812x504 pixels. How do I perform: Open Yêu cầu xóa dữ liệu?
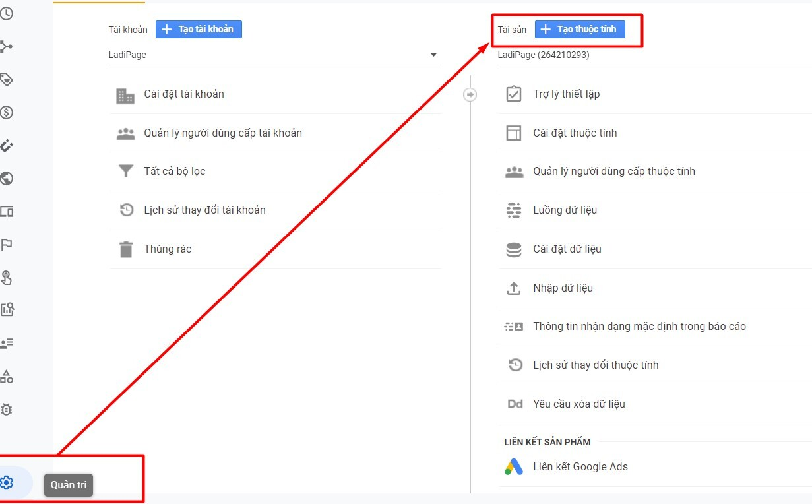(x=578, y=404)
